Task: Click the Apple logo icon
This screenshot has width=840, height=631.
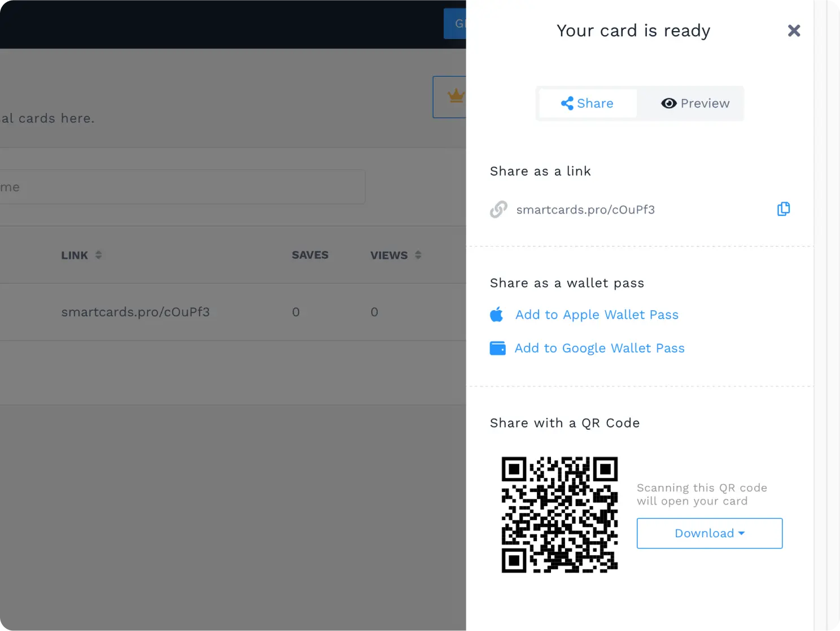Action: (x=497, y=314)
